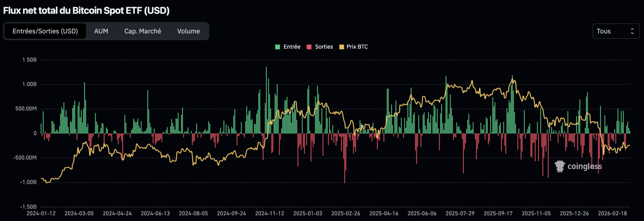Select the Entrées/Sorties (USD) tab
Screen dimensions: 644x221
coord(45,31)
